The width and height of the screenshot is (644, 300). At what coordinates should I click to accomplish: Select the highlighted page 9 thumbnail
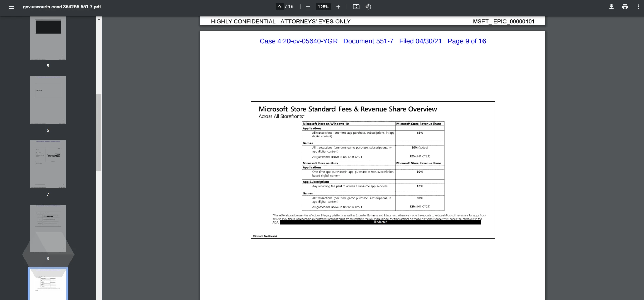tap(48, 283)
